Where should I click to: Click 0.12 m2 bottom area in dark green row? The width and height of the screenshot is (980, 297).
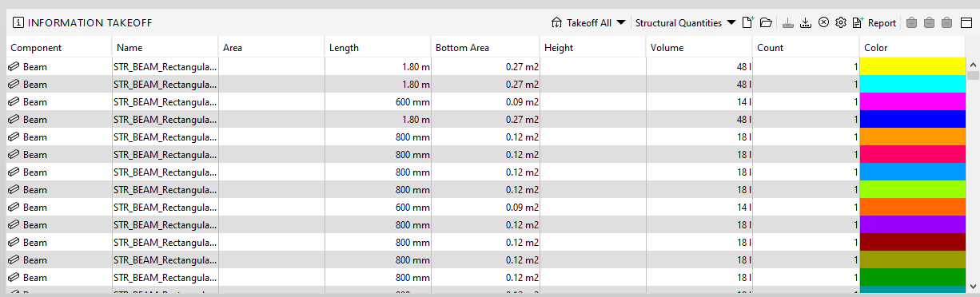(x=522, y=278)
